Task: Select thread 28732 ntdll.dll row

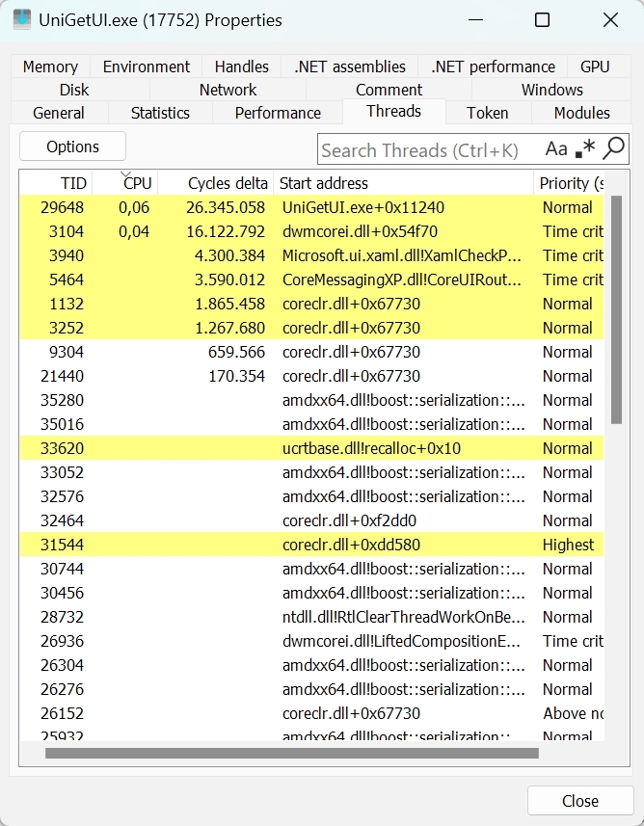Action: click(x=312, y=617)
